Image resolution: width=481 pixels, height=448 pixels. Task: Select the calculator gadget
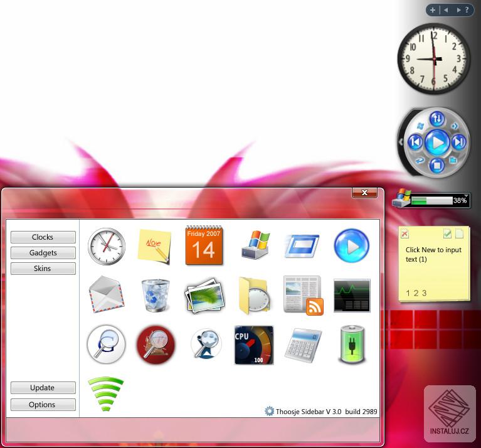(303, 345)
